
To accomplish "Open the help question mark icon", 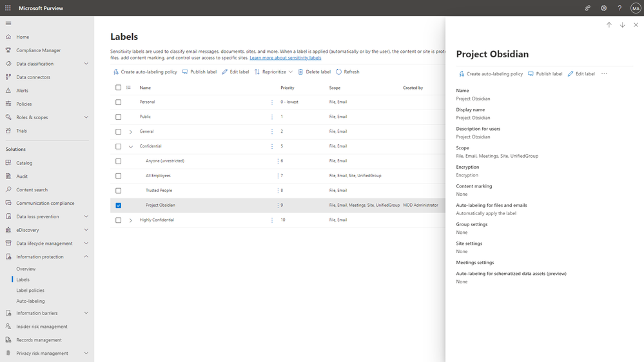I will coord(620,8).
